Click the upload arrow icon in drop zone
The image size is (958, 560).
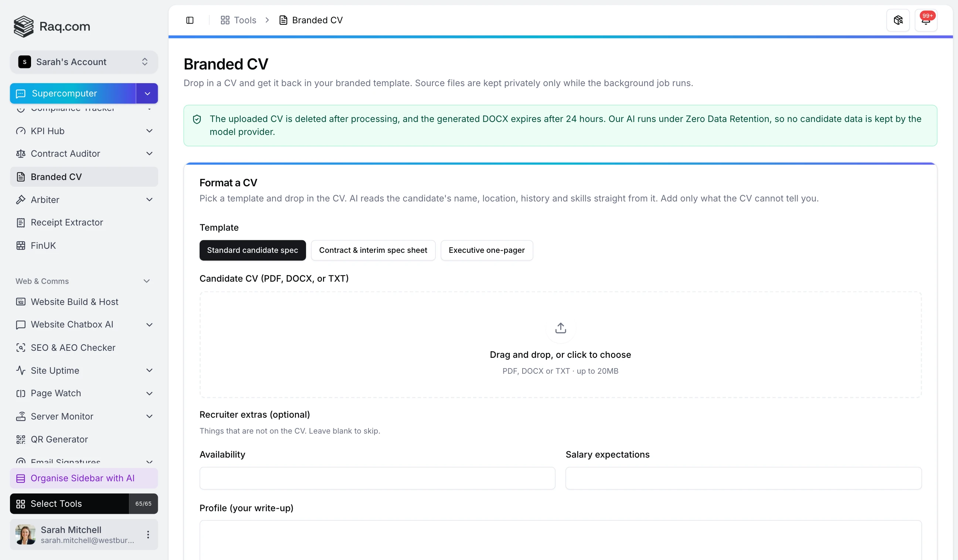click(560, 328)
